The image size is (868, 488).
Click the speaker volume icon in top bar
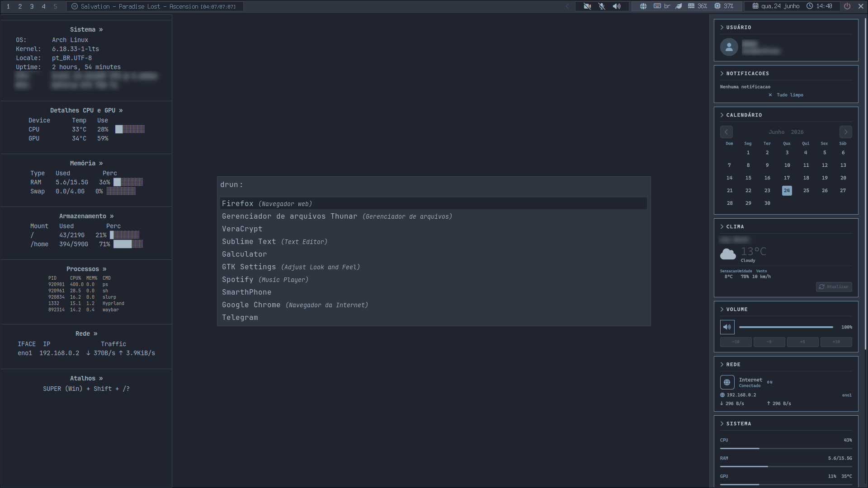617,6
